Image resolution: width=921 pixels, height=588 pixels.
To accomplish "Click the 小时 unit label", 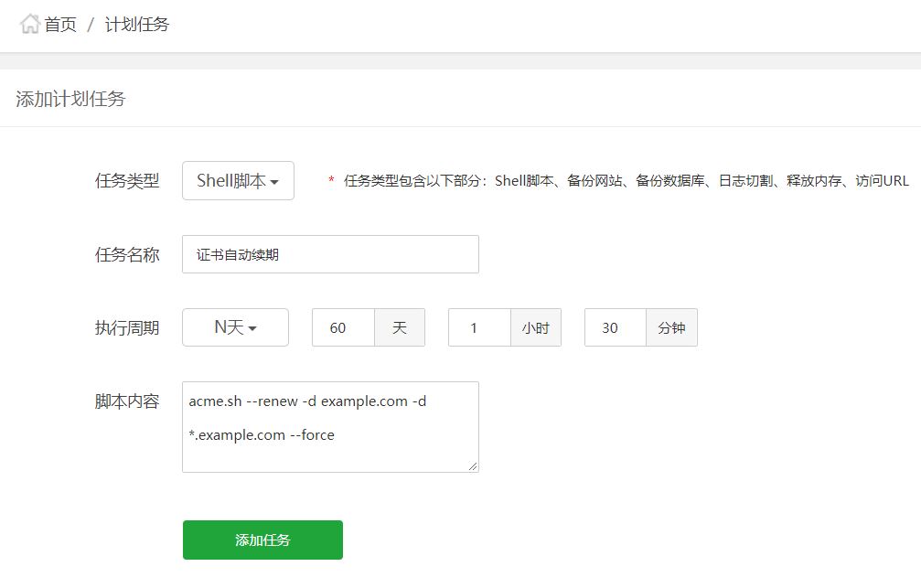I will (x=535, y=327).
